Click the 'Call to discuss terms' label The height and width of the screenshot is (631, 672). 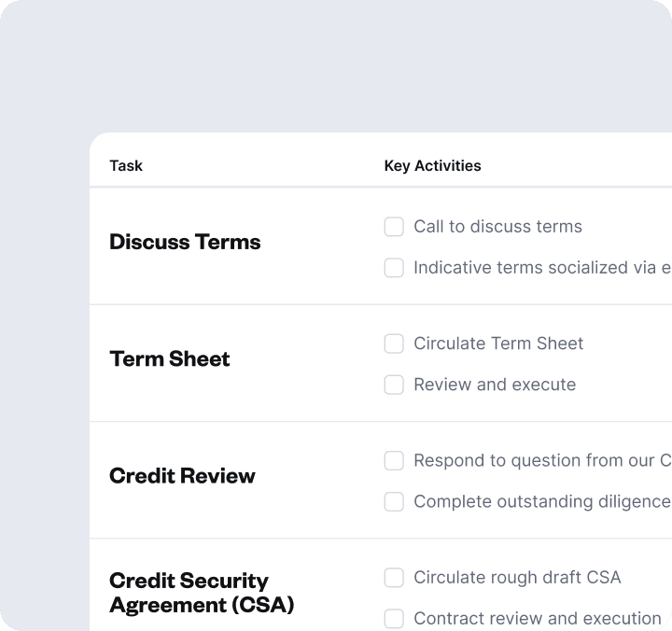(x=497, y=227)
